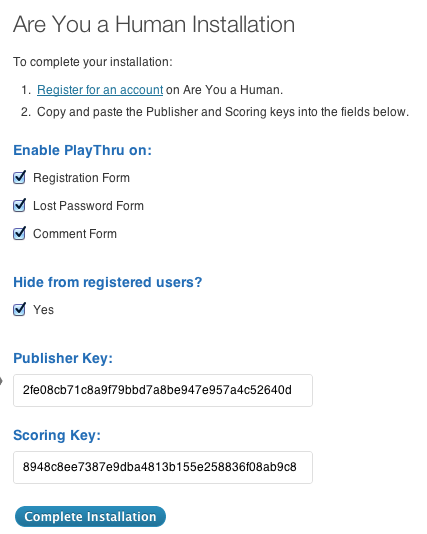The width and height of the screenshot is (427, 534).
Task: Toggle the Yes checkbox for registered users
Action: point(19,309)
